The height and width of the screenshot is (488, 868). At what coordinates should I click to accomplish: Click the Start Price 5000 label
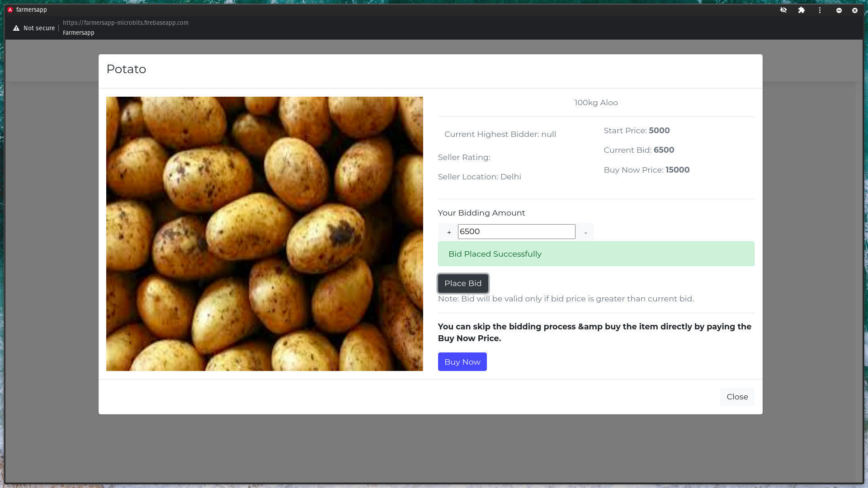click(636, 130)
